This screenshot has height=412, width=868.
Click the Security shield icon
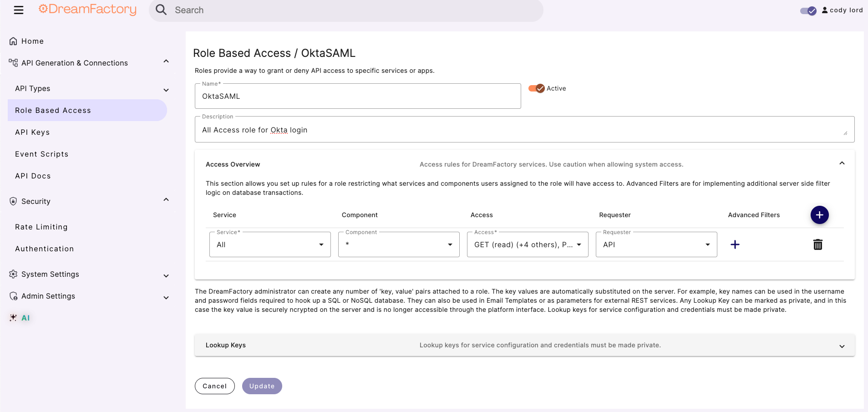pyautogui.click(x=13, y=201)
